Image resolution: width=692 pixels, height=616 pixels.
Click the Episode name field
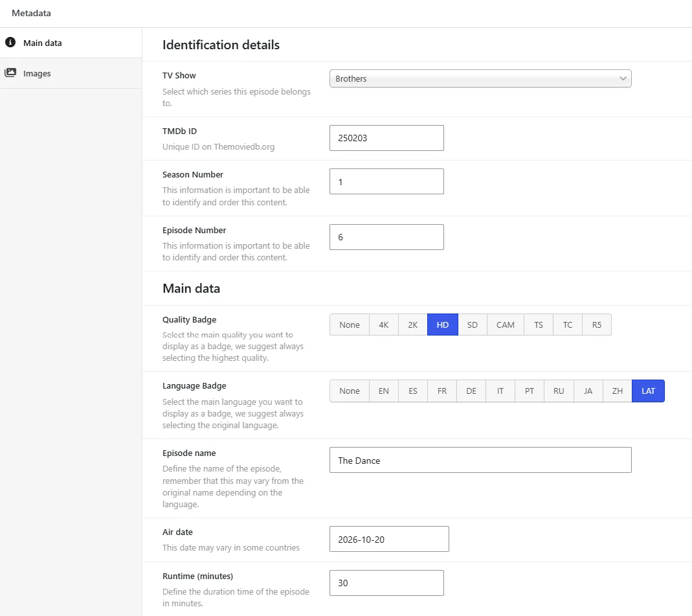(480, 460)
